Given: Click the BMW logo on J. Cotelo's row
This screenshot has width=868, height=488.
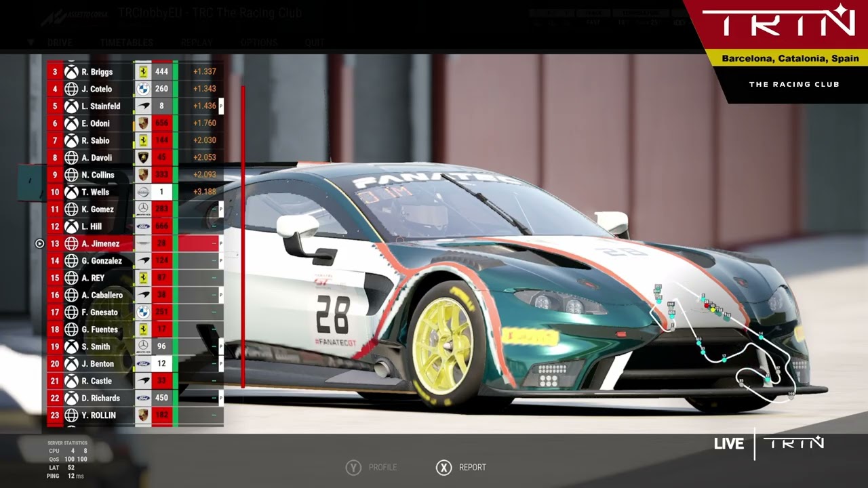Looking at the screenshot, I should tap(143, 89).
